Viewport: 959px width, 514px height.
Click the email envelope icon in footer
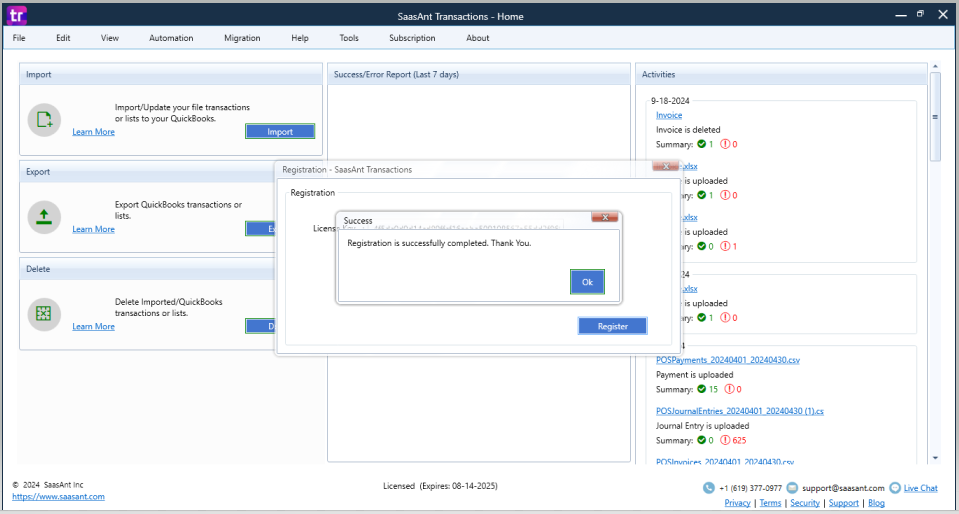(x=792, y=488)
